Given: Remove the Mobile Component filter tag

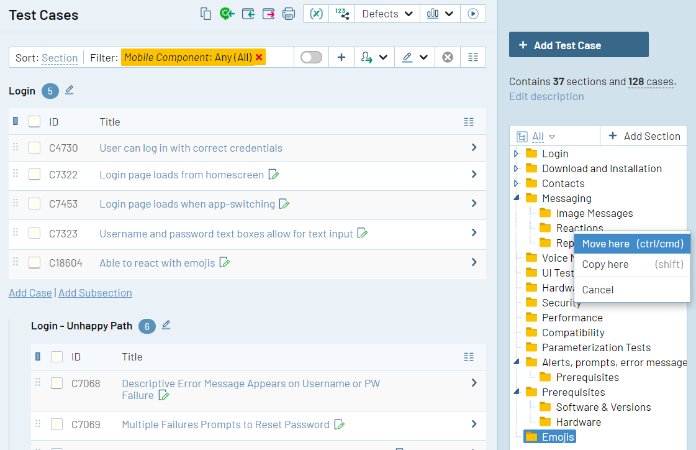Looking at the screenshot, I should tap(259, 57).
